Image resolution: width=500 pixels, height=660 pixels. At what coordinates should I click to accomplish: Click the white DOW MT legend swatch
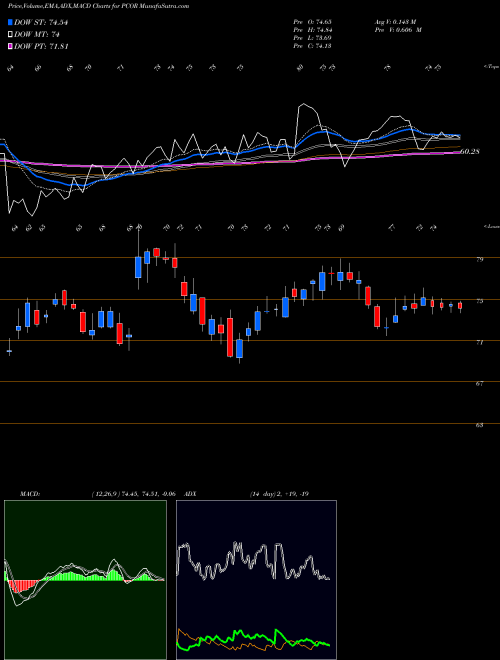pyautogui.click(x=11, y=35)
